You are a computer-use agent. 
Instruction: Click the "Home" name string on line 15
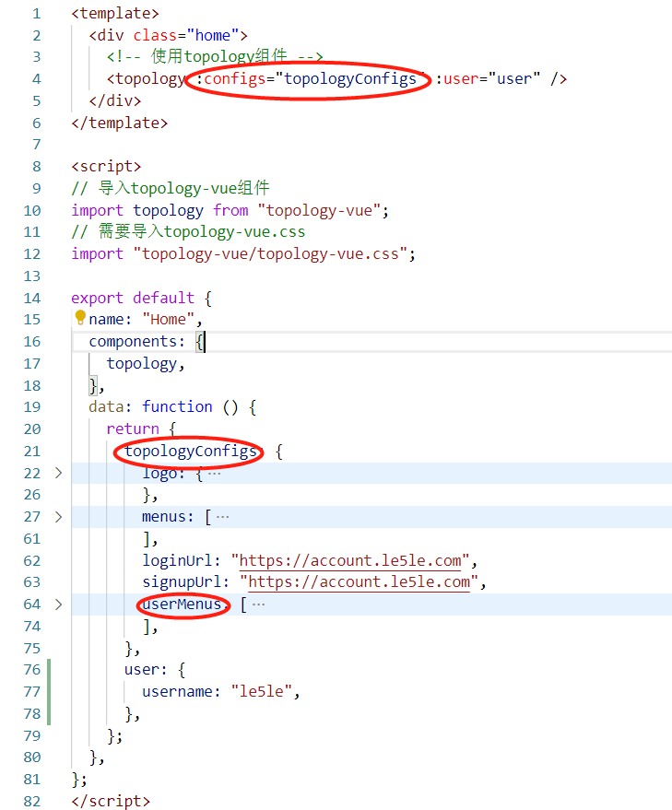click(x=168, y=319)
